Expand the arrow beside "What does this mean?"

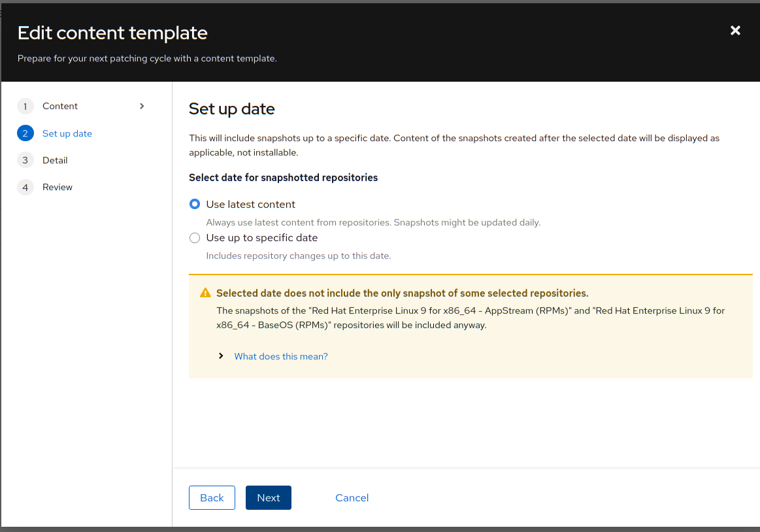pos(222,356)
